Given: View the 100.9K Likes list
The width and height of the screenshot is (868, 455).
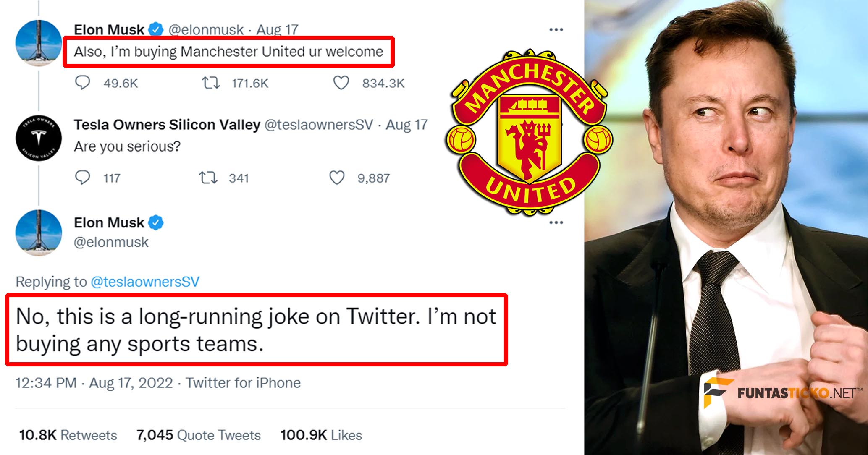Looking at the screenshot, I should (x=321, y=435).
